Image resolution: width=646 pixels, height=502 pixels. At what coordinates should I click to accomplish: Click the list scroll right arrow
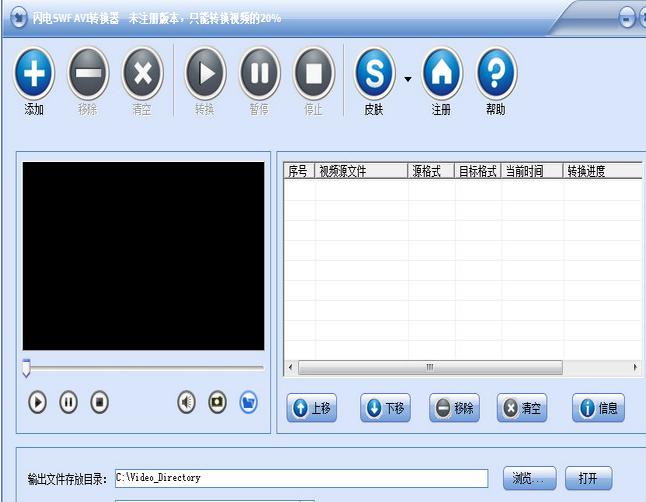635,367
